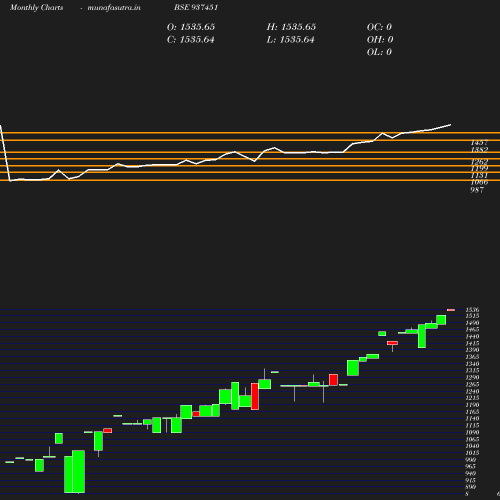The width and height of the screenshot is (500, 500).
Task: Click the 1090 price axis label
Action: pyautogui.click(x=472, y=433)
